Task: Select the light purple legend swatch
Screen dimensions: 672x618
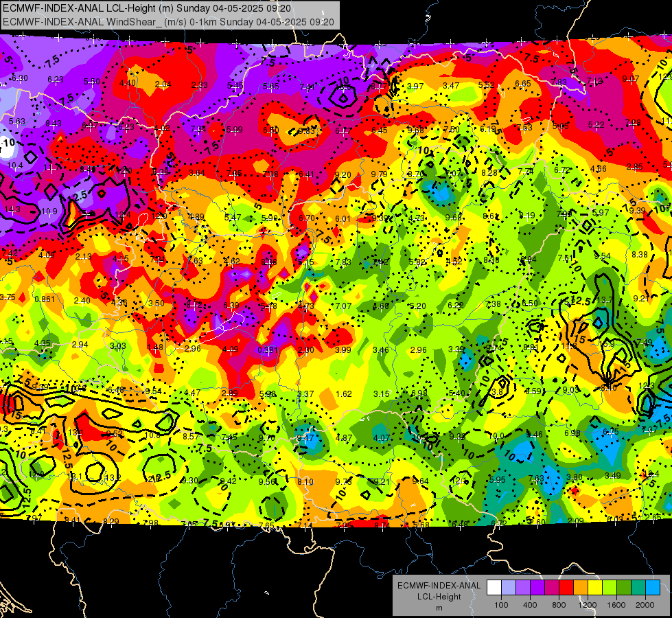Action: point(523,588)
